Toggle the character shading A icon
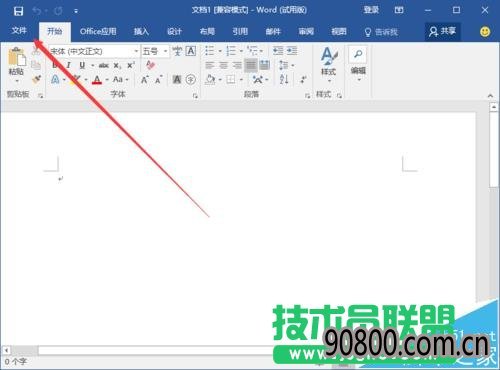This screenshot has height=370, width=500. [x=177, y=79]
